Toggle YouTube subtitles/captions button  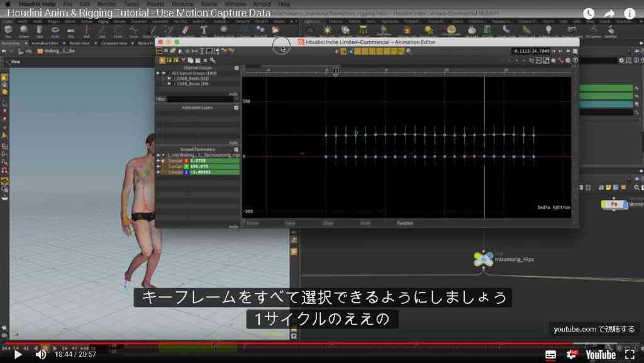tap(550, 355)
